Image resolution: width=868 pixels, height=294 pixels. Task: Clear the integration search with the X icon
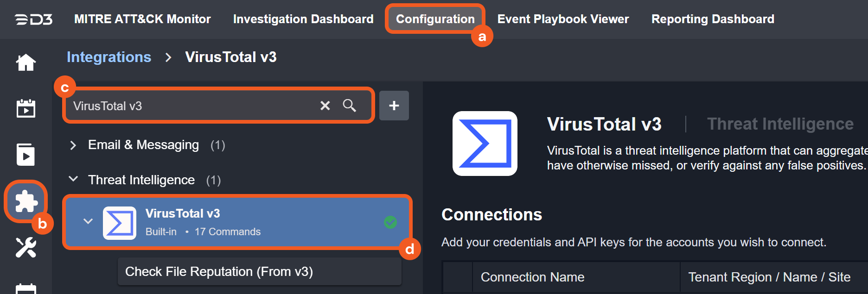325,106
